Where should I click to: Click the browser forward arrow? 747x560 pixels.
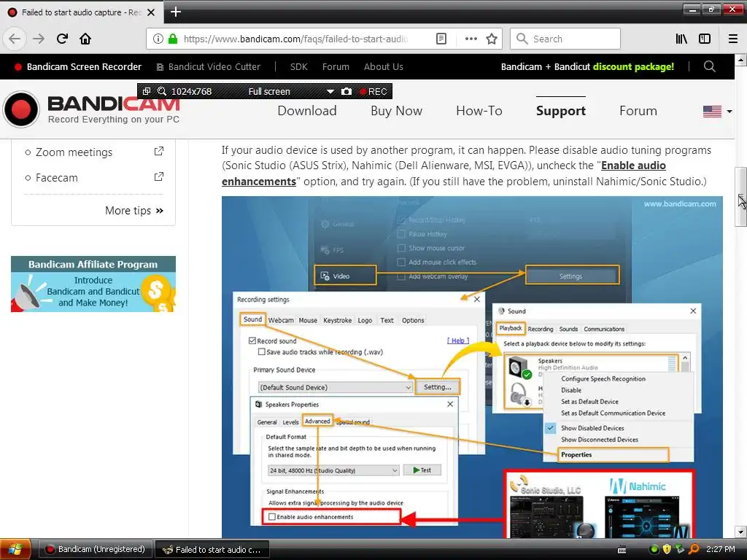(39, 39)
